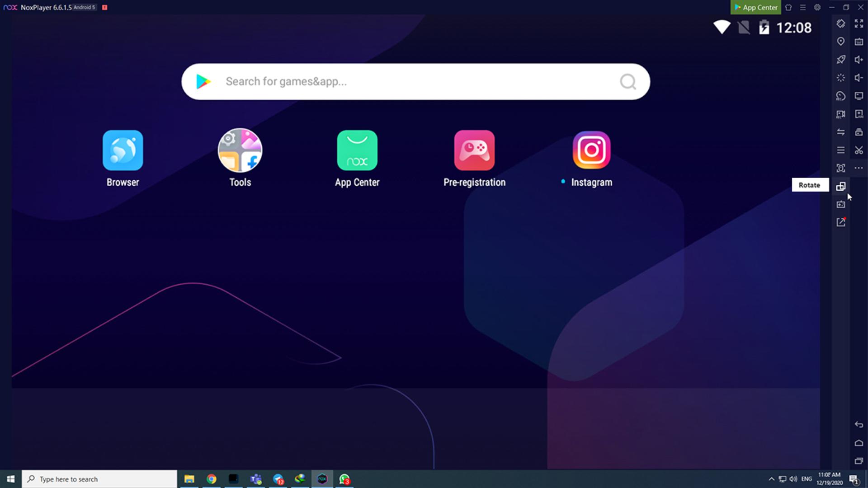The height and width of the screenshot is (488, 868).
Task: Open Google Chrome from taskbar
Action: point(212,479)
